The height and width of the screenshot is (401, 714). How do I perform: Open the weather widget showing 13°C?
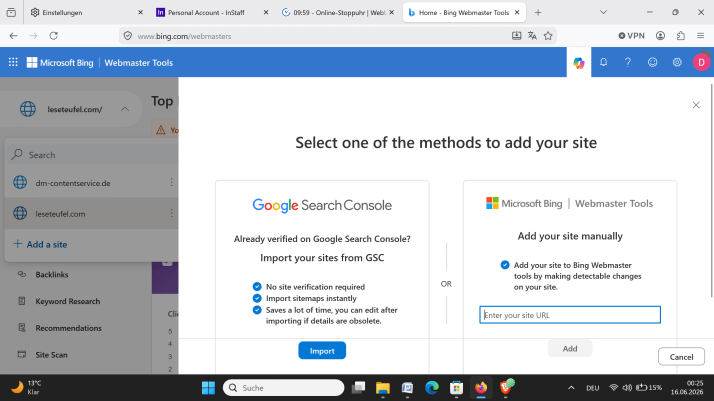point(26,388)
